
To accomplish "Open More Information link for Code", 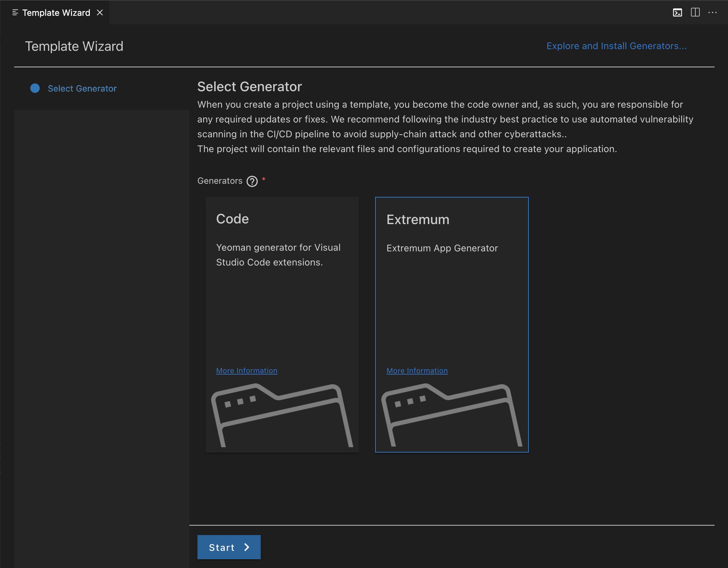I will click(x=247, y=370).
